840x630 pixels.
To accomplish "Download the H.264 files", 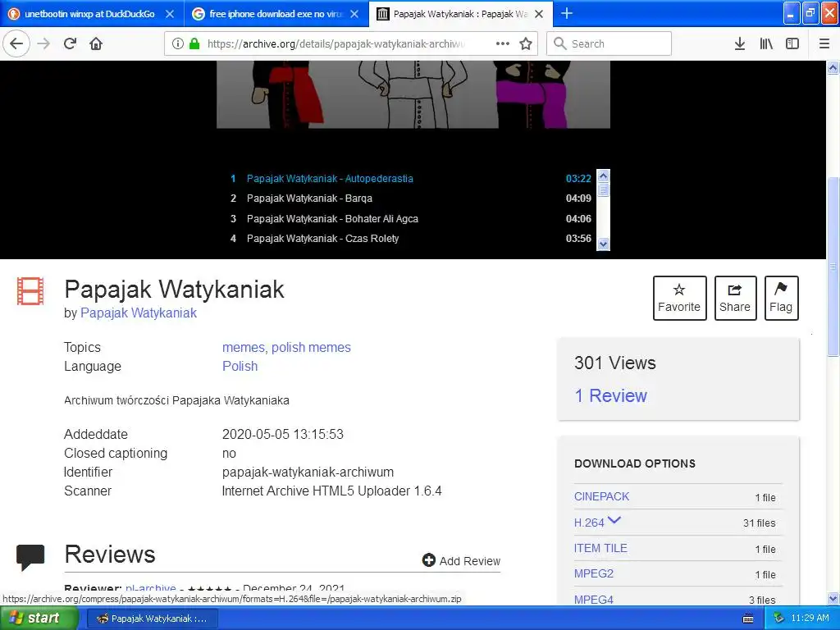I will 589,523.
